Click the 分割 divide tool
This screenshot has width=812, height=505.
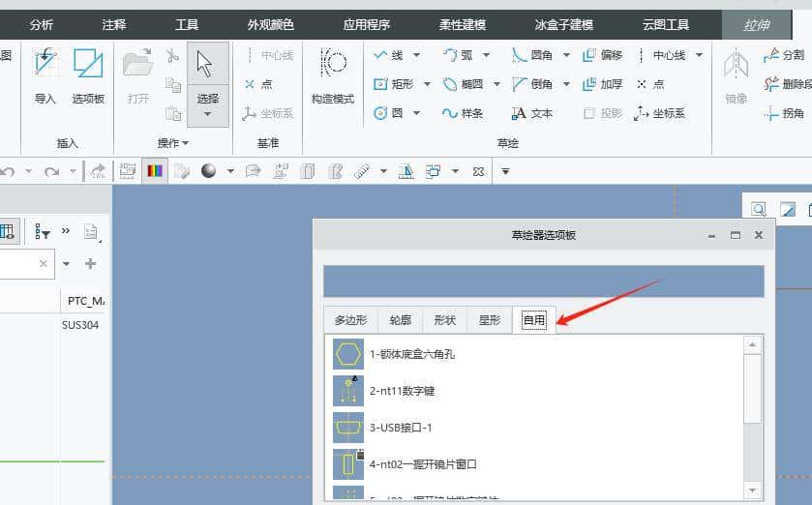coord(784,55)
